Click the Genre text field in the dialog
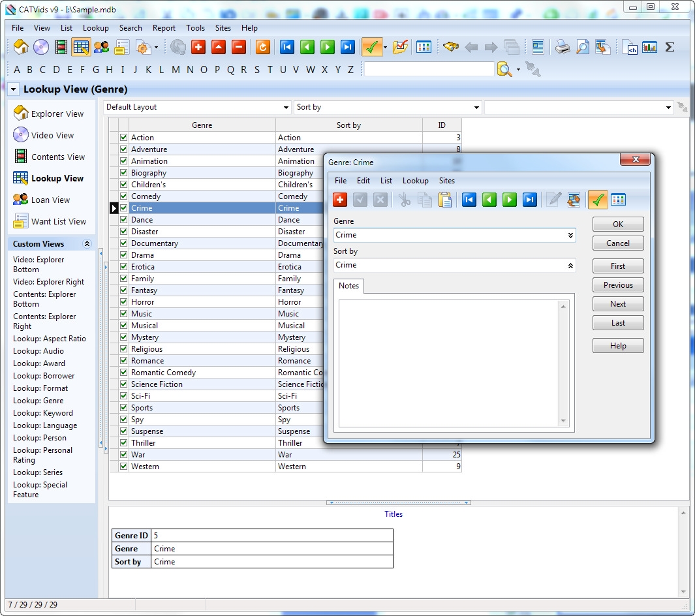695x616 pixels. tap(449, 235)
